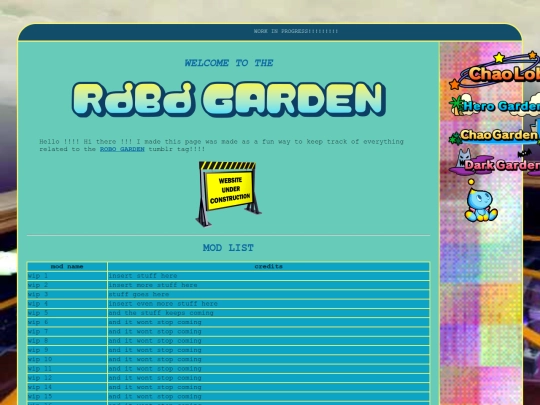Click the credits cell in the wip 15 row
This screenshot has width=540, height=405.
coord(268,397)
